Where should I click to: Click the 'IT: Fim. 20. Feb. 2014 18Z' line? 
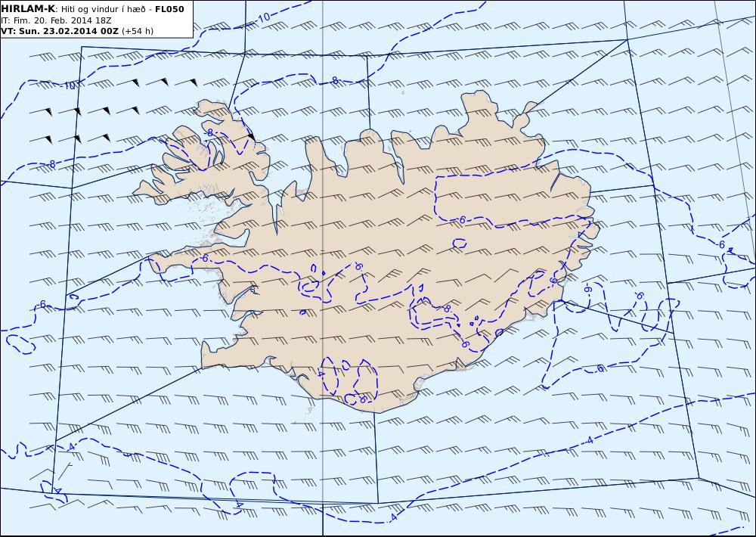coord(56,20)
